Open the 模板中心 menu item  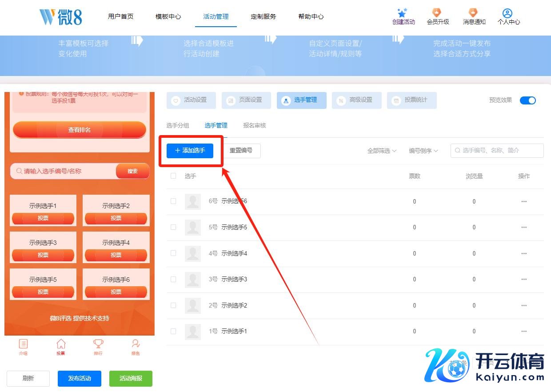point(168,16)
